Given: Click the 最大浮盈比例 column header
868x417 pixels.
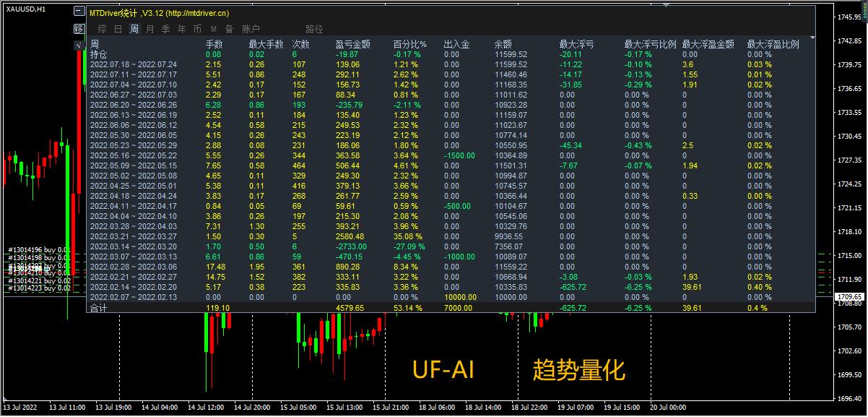Looking at the screenshot, I should coord(773,44).
